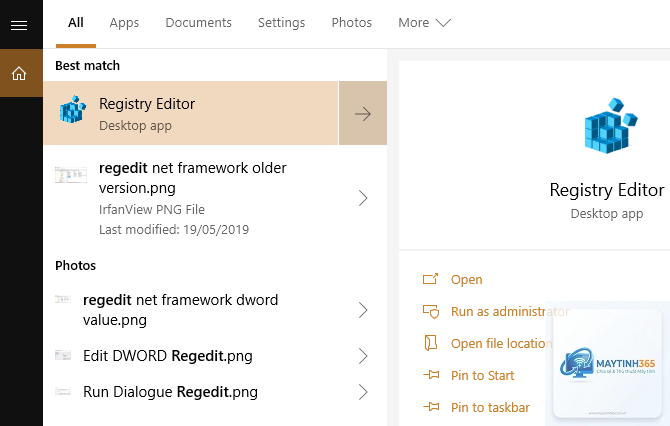Expand Run Dialogue Regedit.png chevron
The image size is (670, 426).
click(x=363, y=392)
